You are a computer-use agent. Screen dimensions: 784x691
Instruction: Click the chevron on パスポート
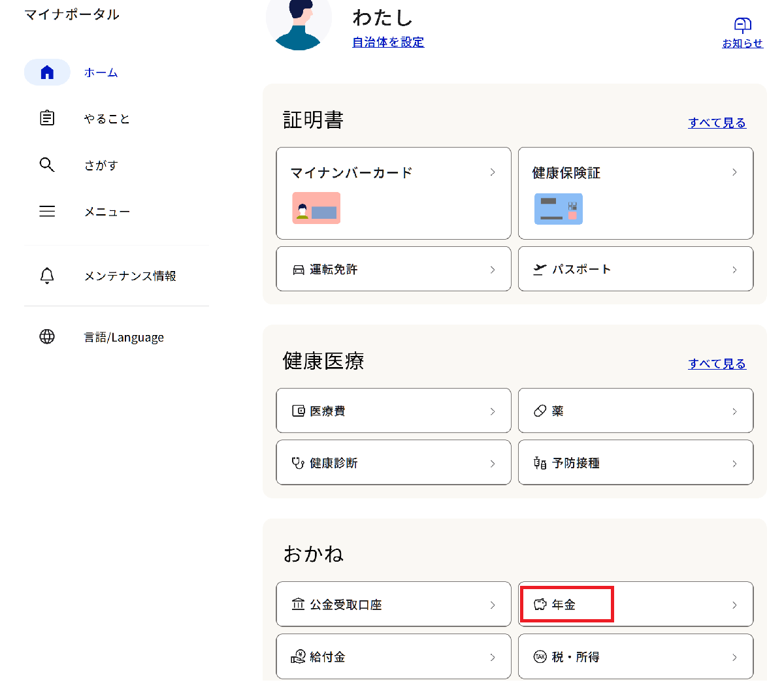(734, 270)
